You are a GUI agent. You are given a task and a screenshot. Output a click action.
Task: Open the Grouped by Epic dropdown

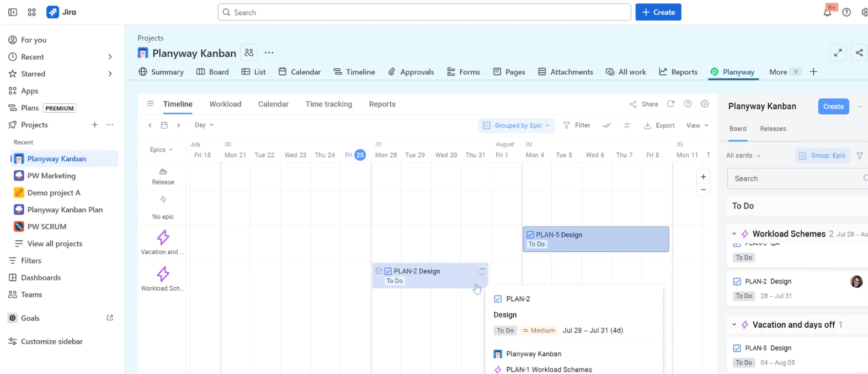coord(516,125)
